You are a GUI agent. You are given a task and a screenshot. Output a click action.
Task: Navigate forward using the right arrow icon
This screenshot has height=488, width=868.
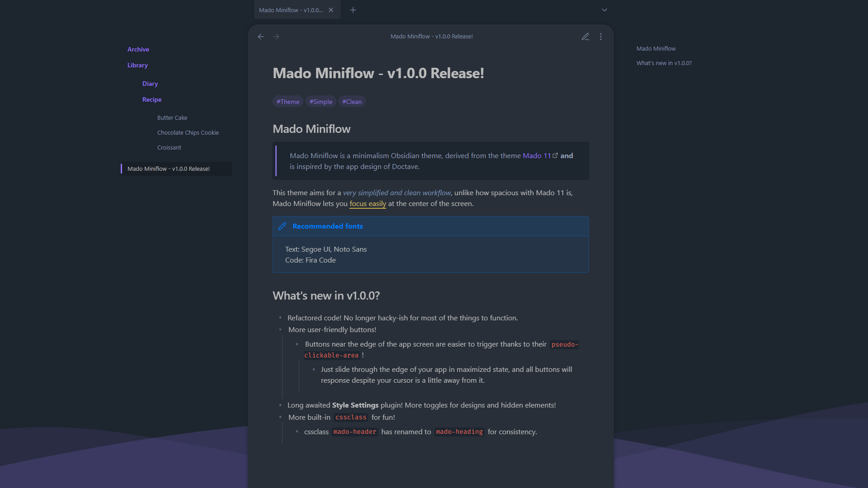276,37
